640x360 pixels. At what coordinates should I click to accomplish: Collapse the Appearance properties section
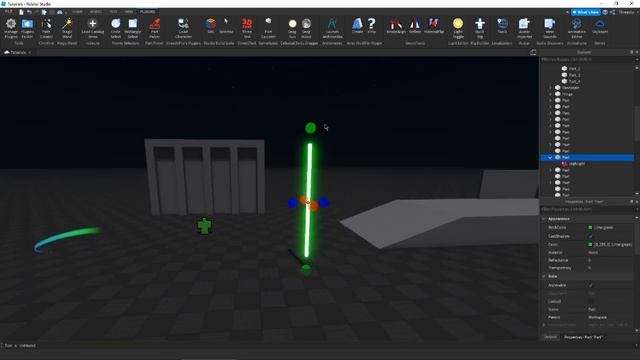click(544, 219)
